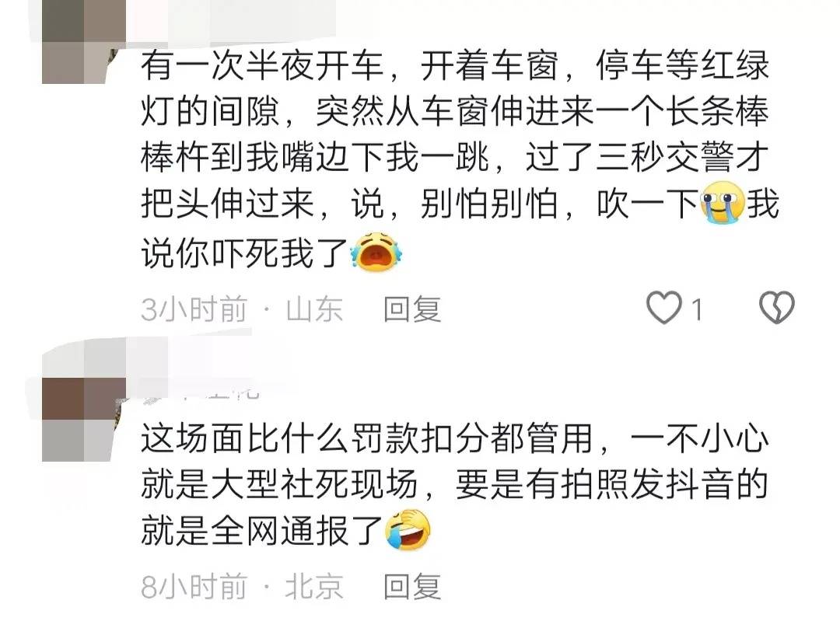
Task: Tap the wailing emoji after 说你吓死我了
Action: pyautogui.click(x=376, y=252)
